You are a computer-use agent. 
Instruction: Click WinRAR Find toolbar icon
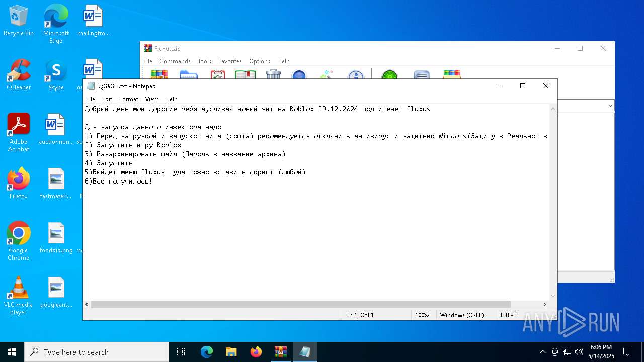299,74
